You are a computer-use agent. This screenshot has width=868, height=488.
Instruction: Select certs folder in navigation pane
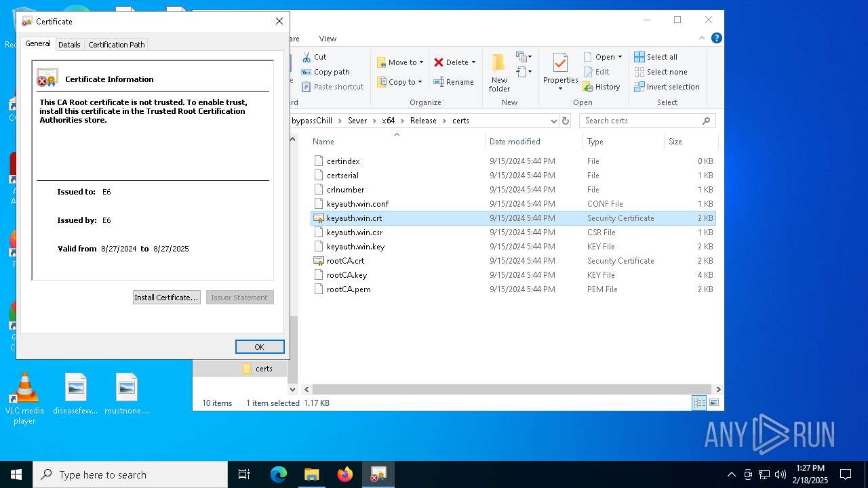point(258,369)
